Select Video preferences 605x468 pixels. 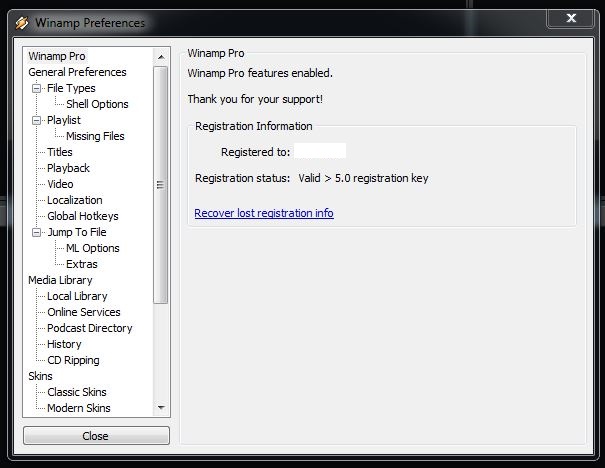click(x=60, y=184)
